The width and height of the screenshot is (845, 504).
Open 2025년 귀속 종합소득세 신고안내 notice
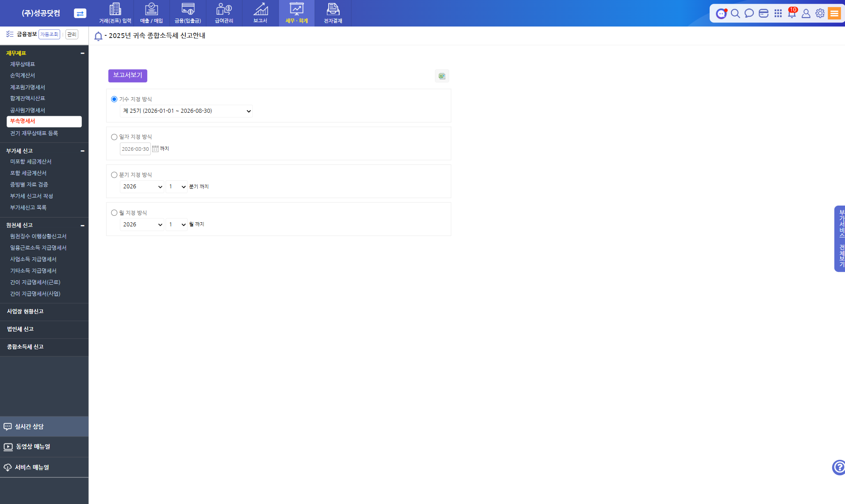click(157, 36)
